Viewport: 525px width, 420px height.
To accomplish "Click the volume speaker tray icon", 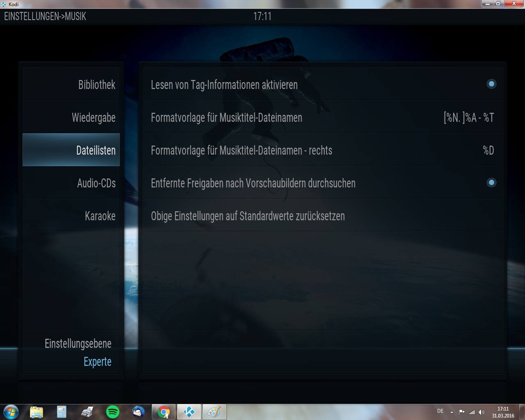I will tap(481, 412).
